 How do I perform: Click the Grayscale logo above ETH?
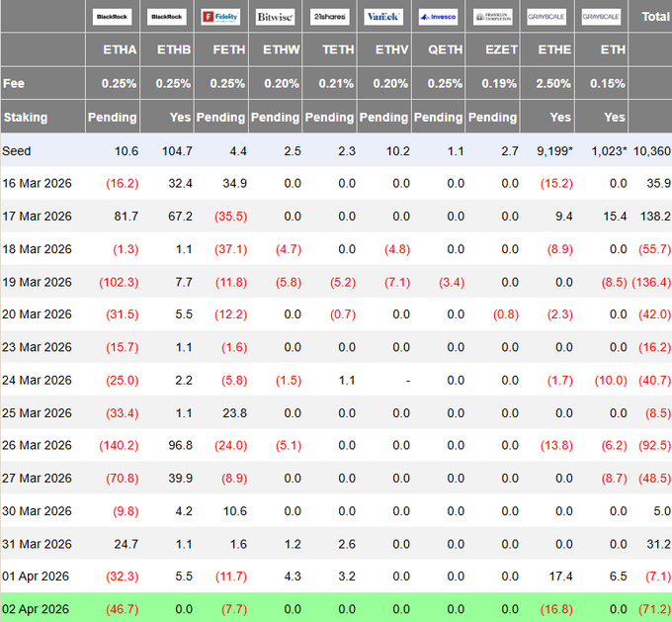point(601,17)
